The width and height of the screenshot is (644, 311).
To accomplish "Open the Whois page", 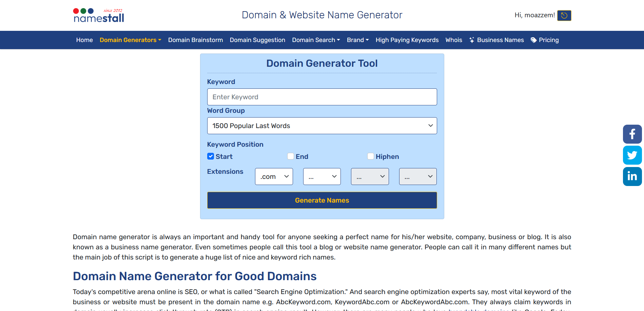I will pyautogui.click(x=453, y=40).
